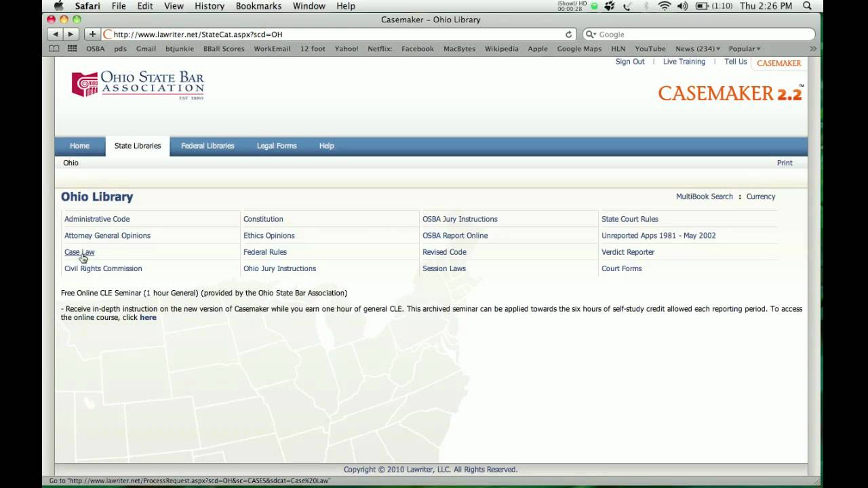Screen dimensions: 868x488
Task: Open the History menu
Action: pyautogui.click(x=210, y=6)
